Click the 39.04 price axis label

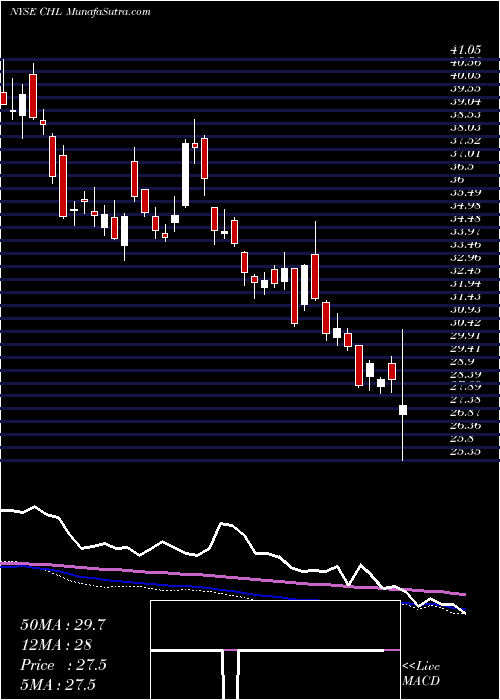(464, 101)
